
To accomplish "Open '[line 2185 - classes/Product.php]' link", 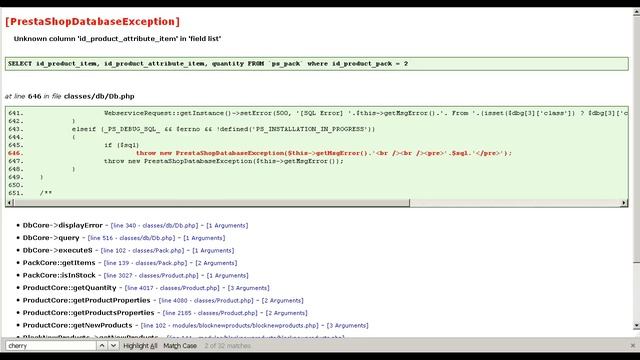I will tap(210, 313).
